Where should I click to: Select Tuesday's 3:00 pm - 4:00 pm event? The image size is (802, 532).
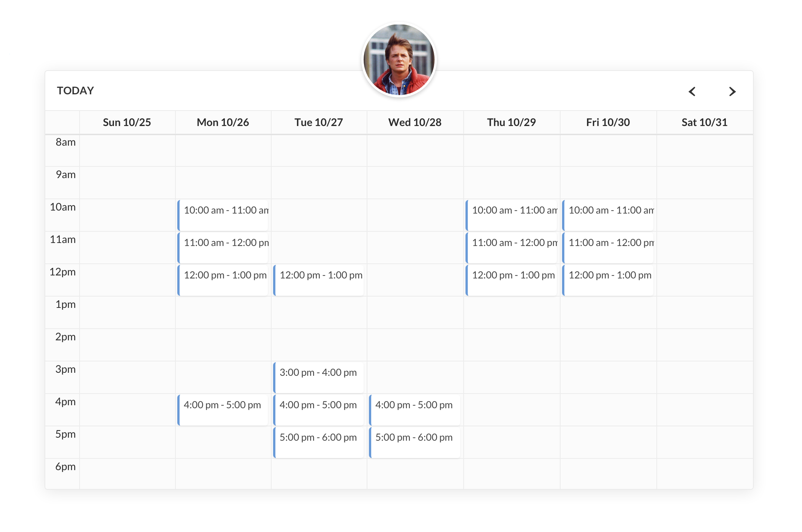point(319,377)
